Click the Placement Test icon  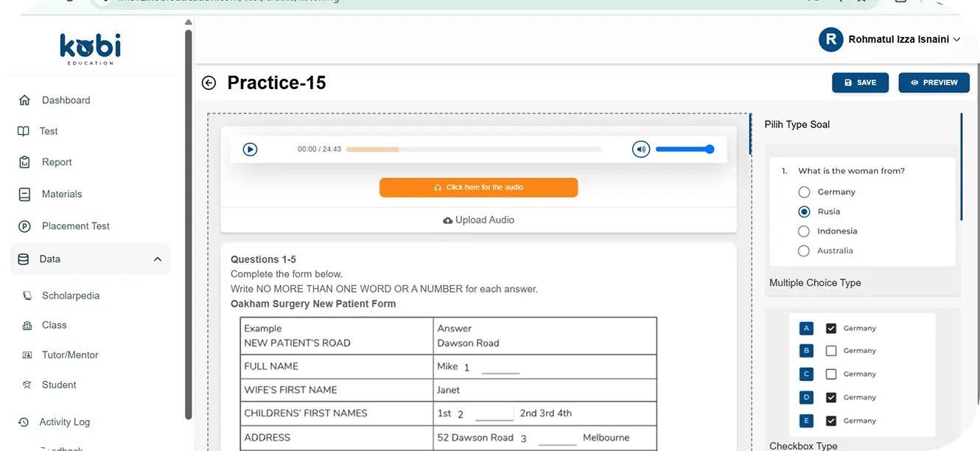(x=25, y=226)
